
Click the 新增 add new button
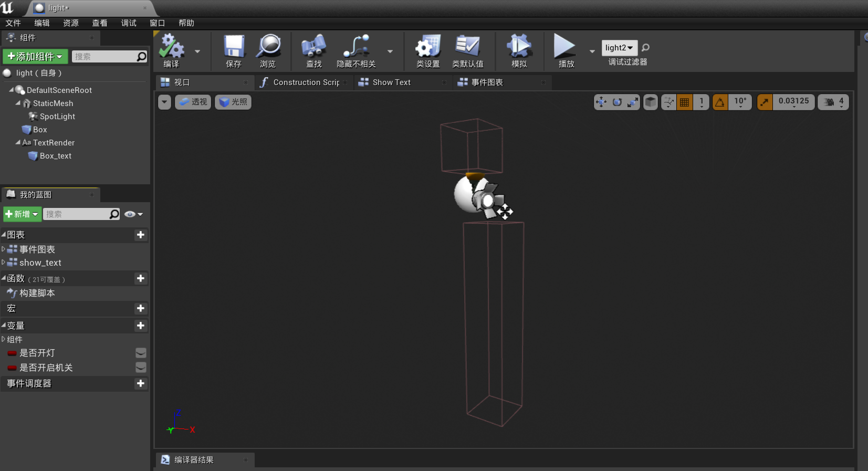point(22,214)
